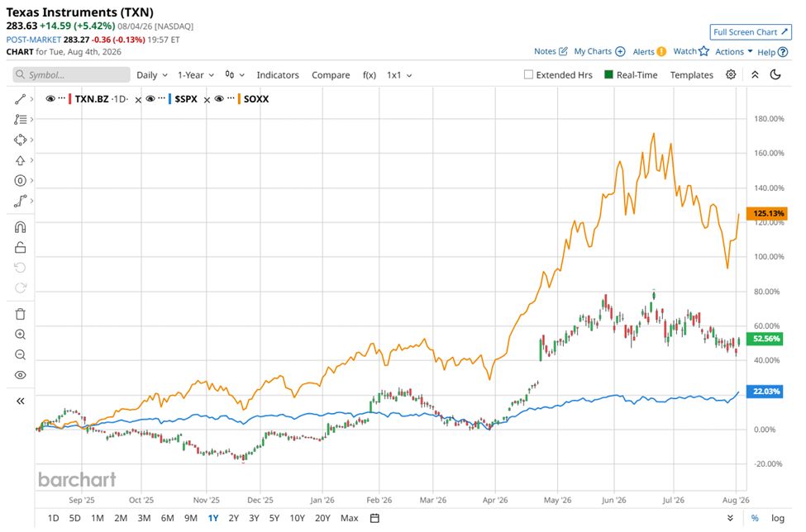Open the chart type candlestick dropdown
Screen dimensions: 806x532
[235, 75]
